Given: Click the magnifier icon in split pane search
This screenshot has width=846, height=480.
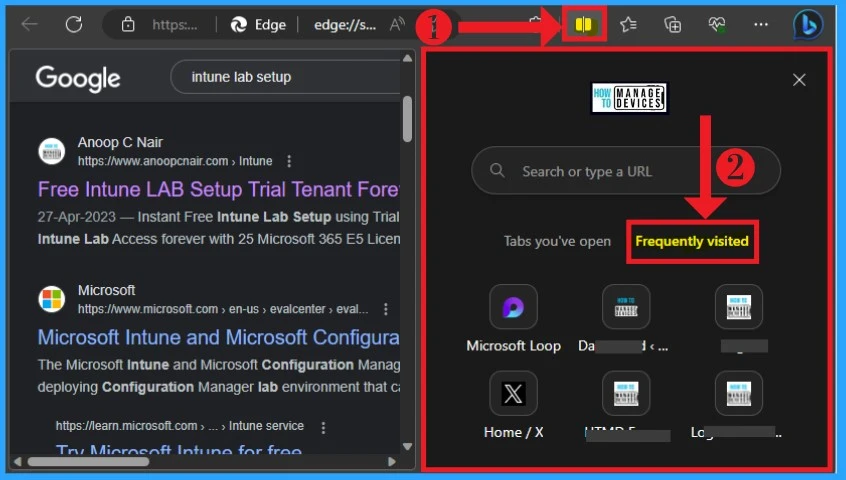Looking at the screenshot, I should (497, 170).
